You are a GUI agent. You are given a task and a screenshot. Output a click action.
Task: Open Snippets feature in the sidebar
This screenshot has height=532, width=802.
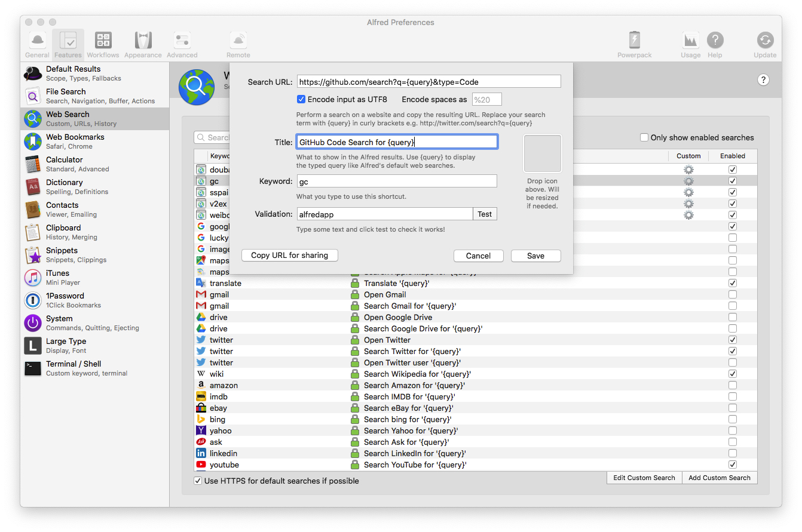tap(95, 255)
